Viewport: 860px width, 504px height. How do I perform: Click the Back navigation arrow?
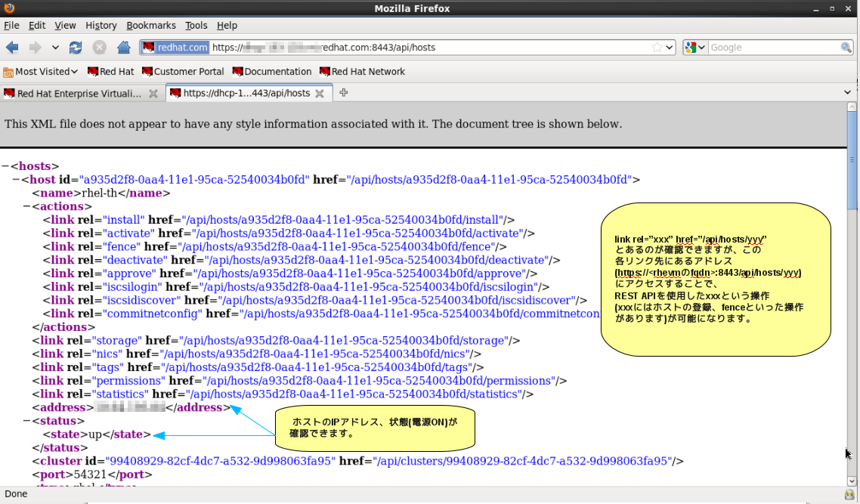coord(12,48)
